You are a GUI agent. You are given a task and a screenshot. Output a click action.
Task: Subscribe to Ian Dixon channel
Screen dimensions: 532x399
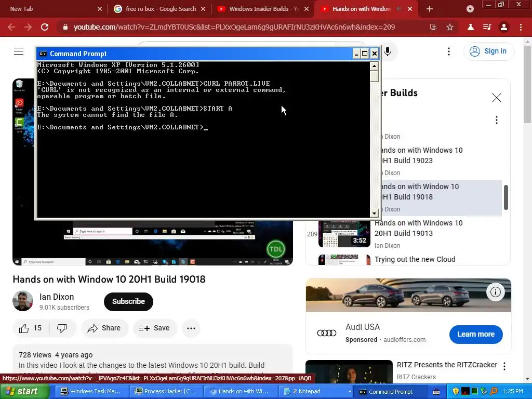click(128, 301)
